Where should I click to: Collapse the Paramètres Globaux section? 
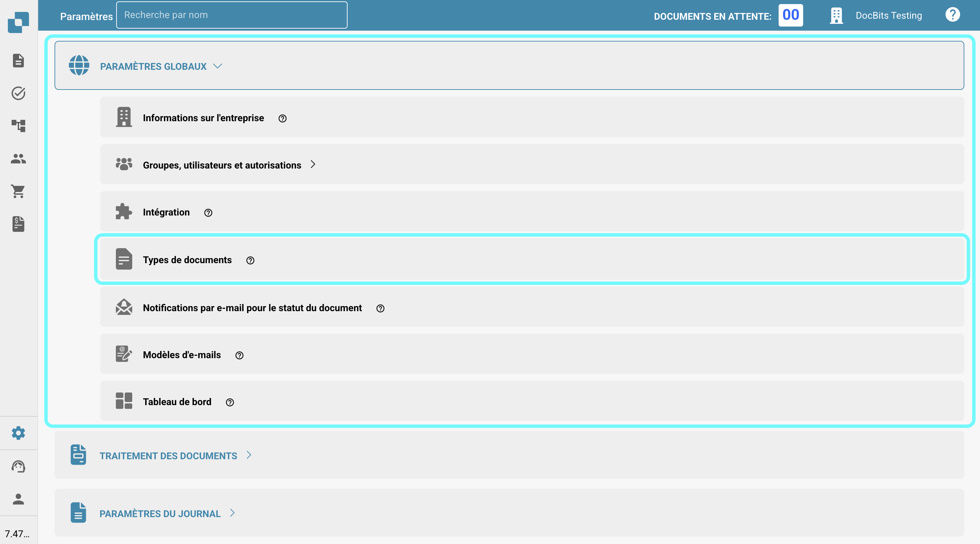(x=154, y=66)
